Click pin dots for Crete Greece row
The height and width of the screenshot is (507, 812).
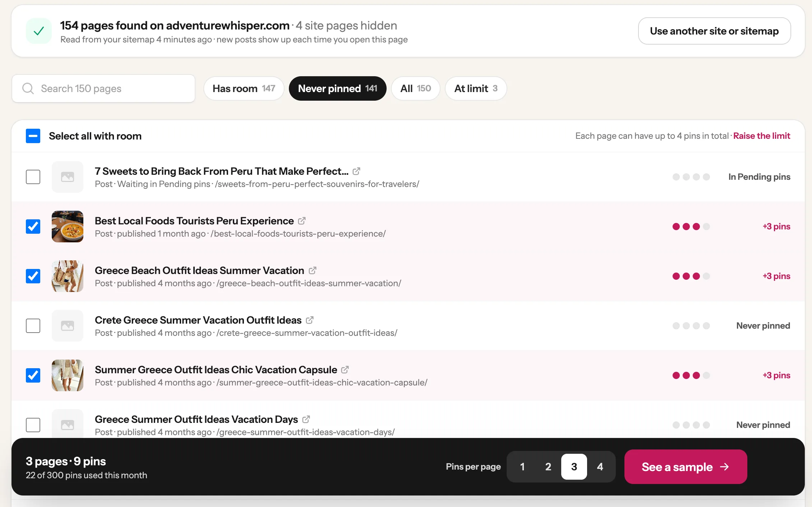point(691,326)
